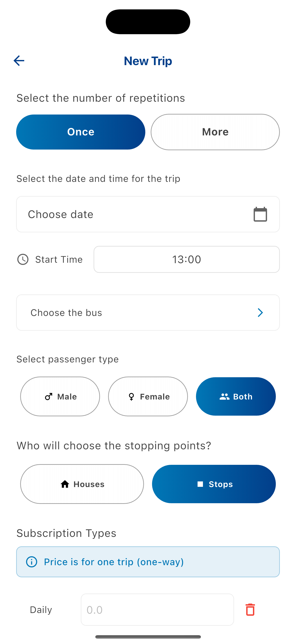The image size is (296, 644).
Task: Tap the people icon on Both button
Action: coord(224,397)
